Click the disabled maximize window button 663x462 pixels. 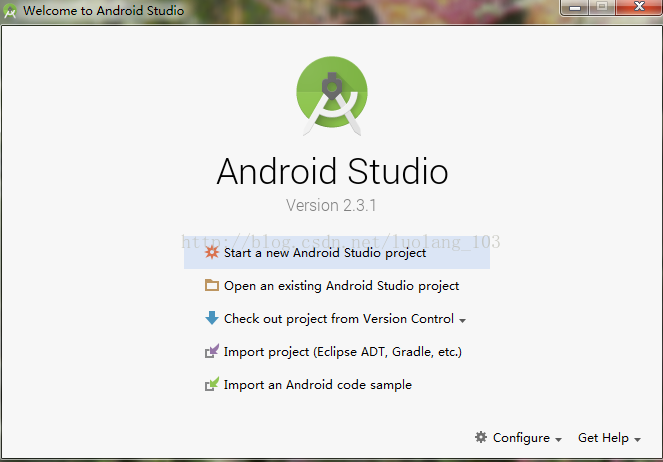pyautogui.click(x=602, y=7)
